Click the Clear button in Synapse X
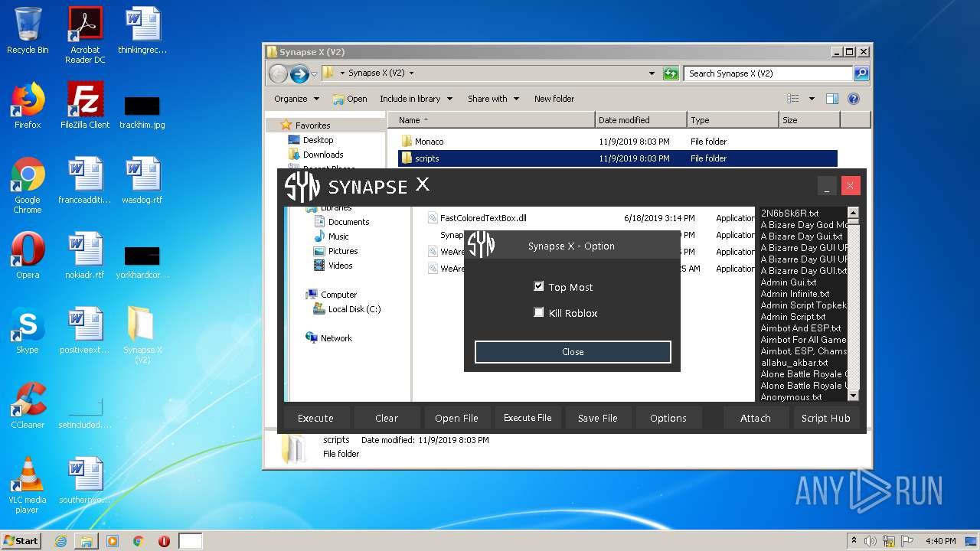The width and height of the screenshot is (980, 551). pyautogui.click(x=387, y=418)
